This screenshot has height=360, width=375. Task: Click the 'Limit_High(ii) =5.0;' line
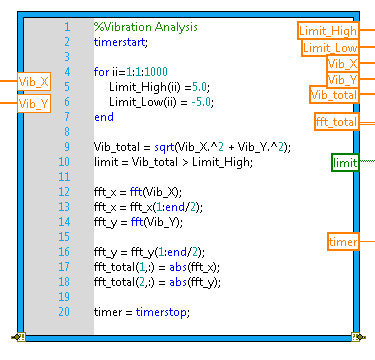click(x=159, y=87)
